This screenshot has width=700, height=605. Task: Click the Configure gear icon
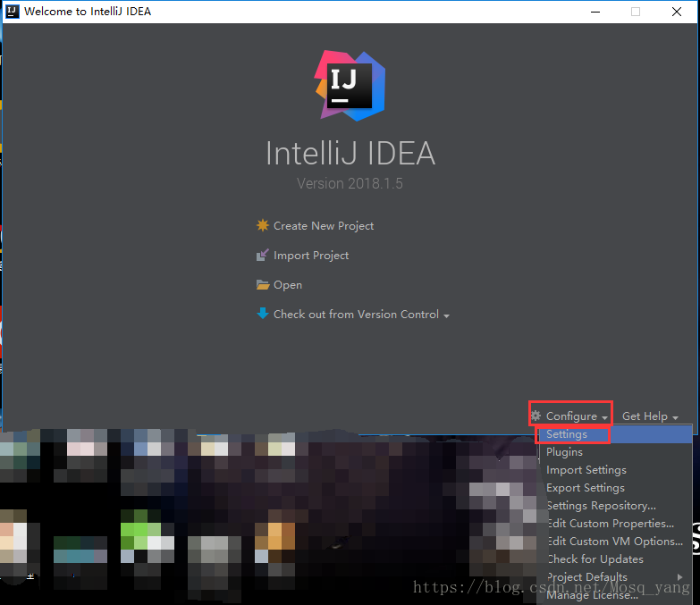pos(536,416)
